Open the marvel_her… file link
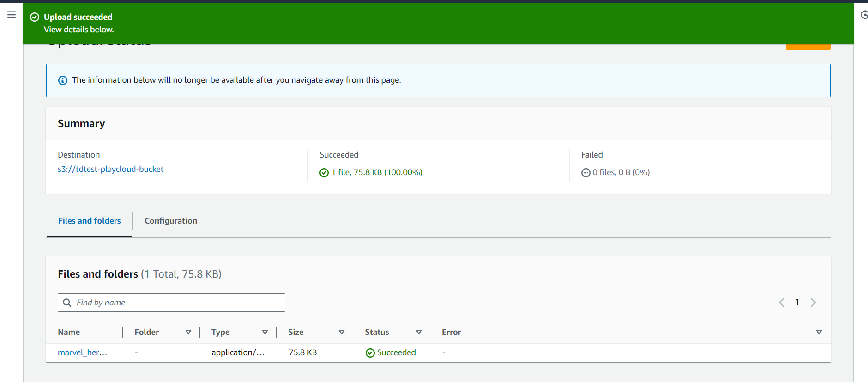Image resolution: width=868 pixels, height=382 pixels. [82, 352]
